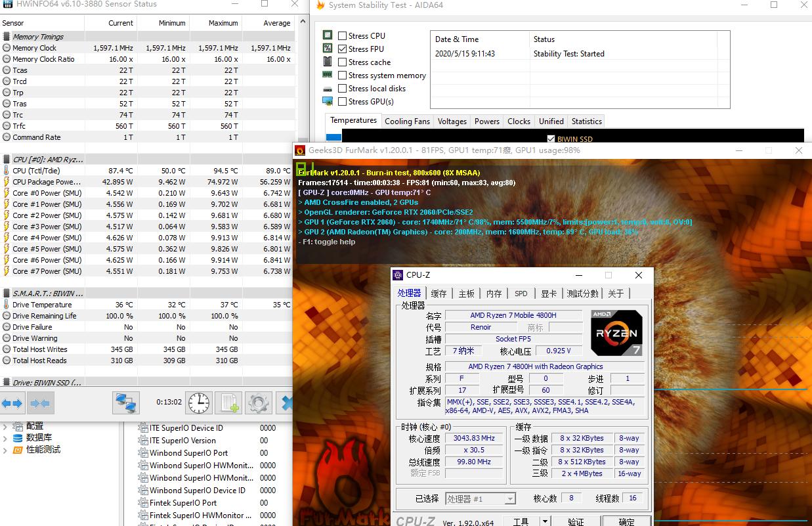Enable the Stress local disks checkbox
The height and width of the screenshot is (526, 812).
tap(342, 88)
